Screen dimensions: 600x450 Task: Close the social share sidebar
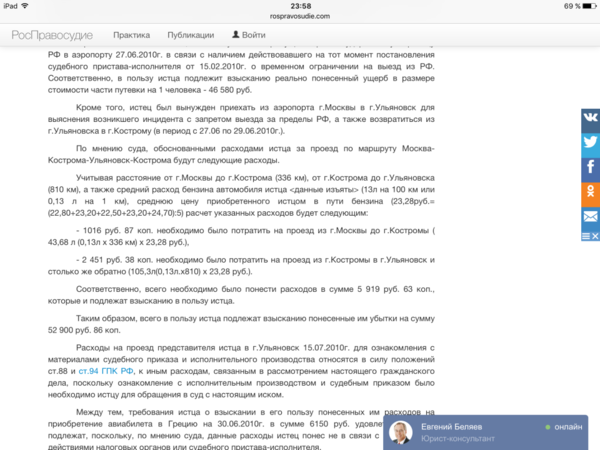[595, 235]
